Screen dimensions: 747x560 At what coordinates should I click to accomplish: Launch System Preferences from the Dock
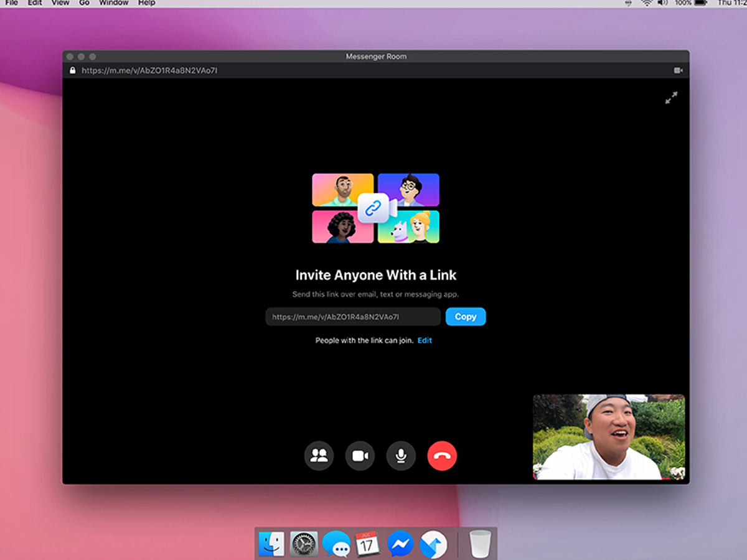pyautogui.click(x=304, y=544)
